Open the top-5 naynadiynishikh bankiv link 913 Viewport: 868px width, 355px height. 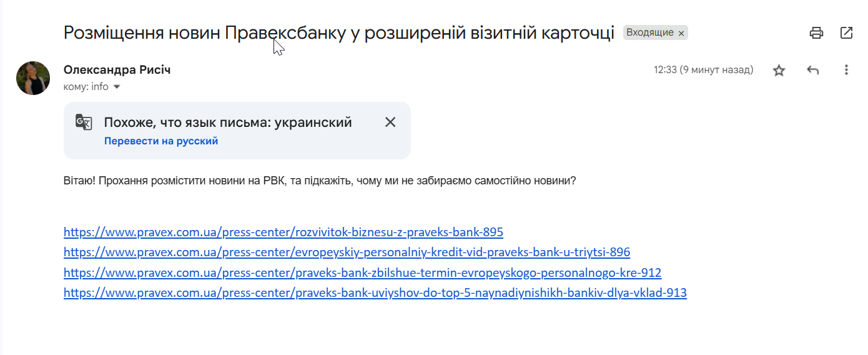(375, 292)
